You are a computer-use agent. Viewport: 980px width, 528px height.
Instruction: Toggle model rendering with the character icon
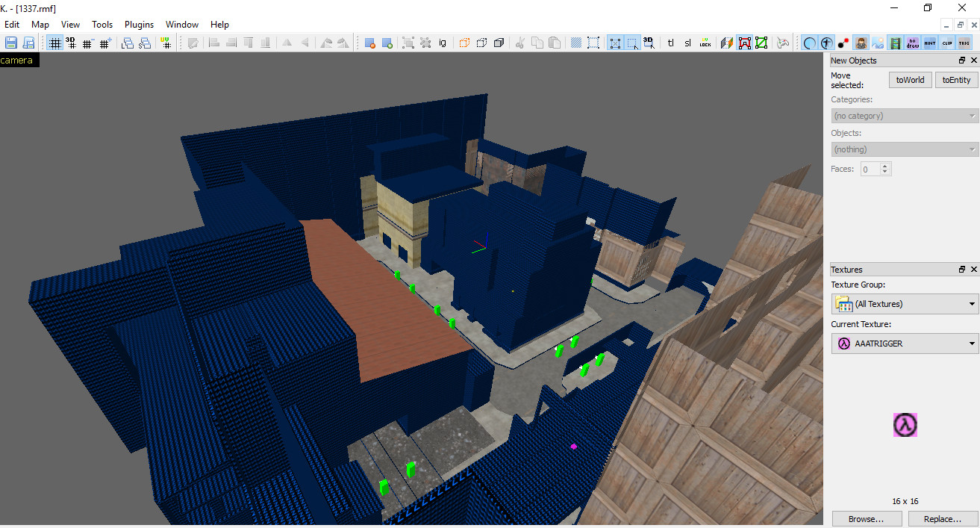click(861, 43)
